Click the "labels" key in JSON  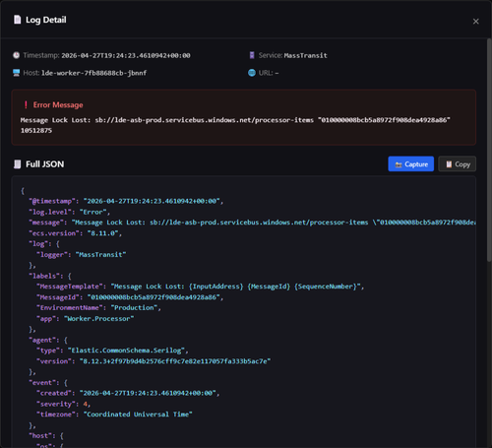click(x=44, y=276)
